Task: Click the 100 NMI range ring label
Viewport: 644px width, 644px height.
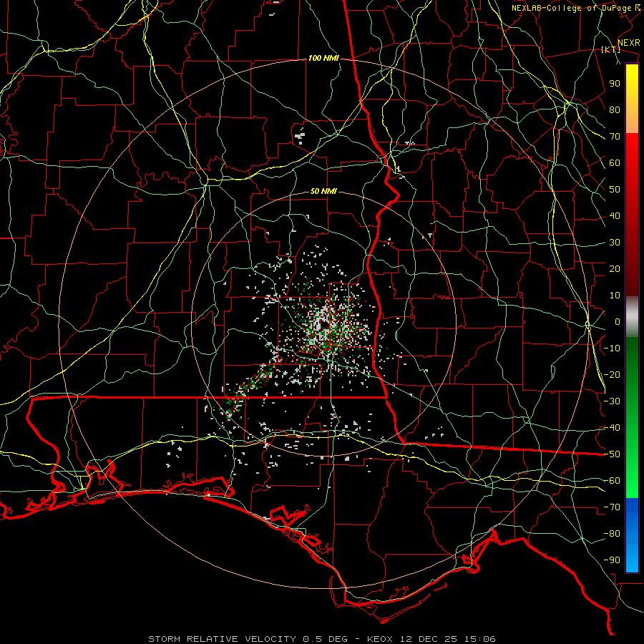Action: 323,59
